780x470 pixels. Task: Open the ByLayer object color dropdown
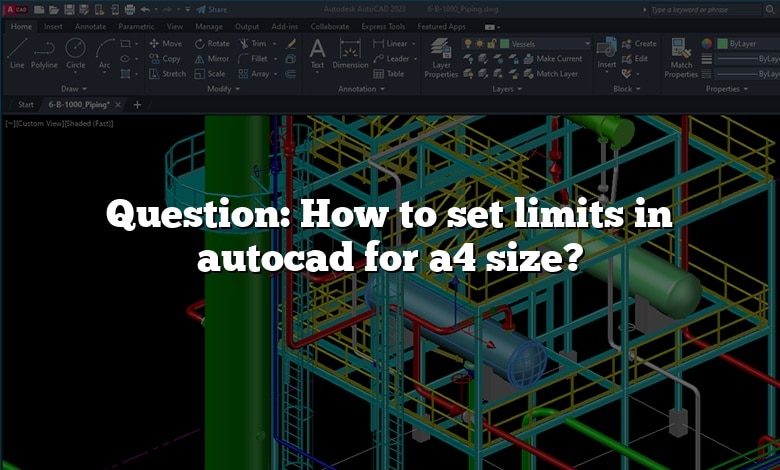pyautogui.click(x=748, y=44)
